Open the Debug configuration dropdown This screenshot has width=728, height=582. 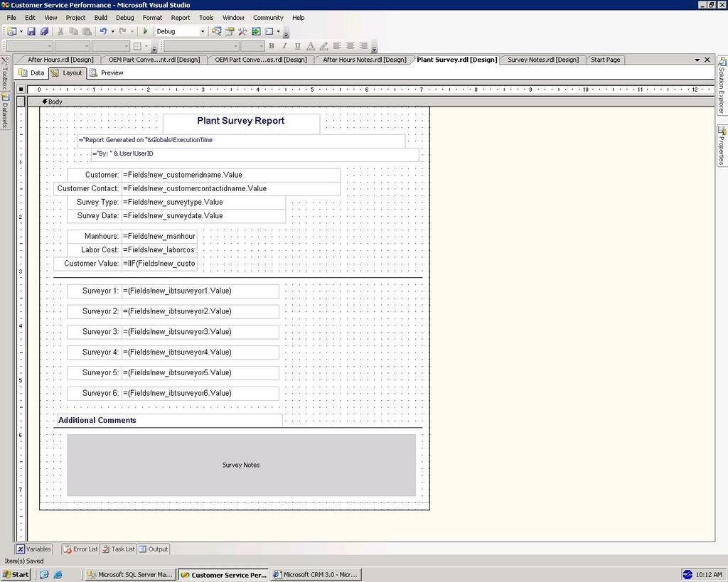pos(180,31)
